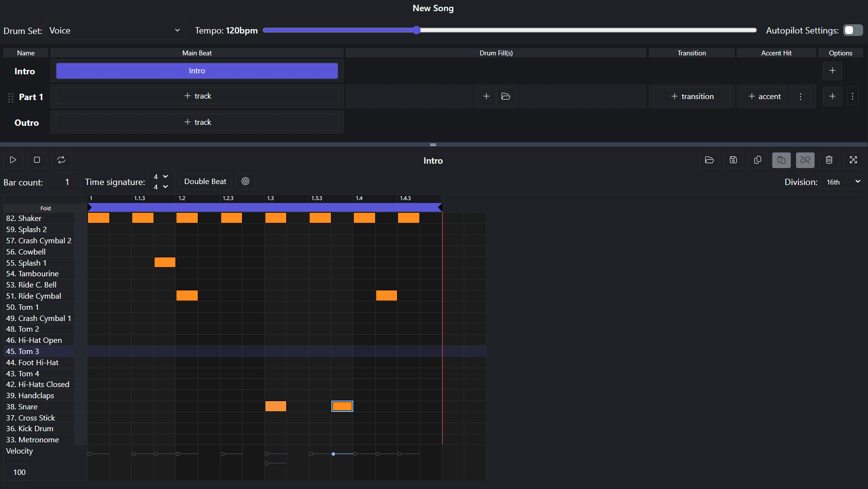Open the accent hit three-dot menu
Viewport: 868px width, 489px height.
coord(800,96)
